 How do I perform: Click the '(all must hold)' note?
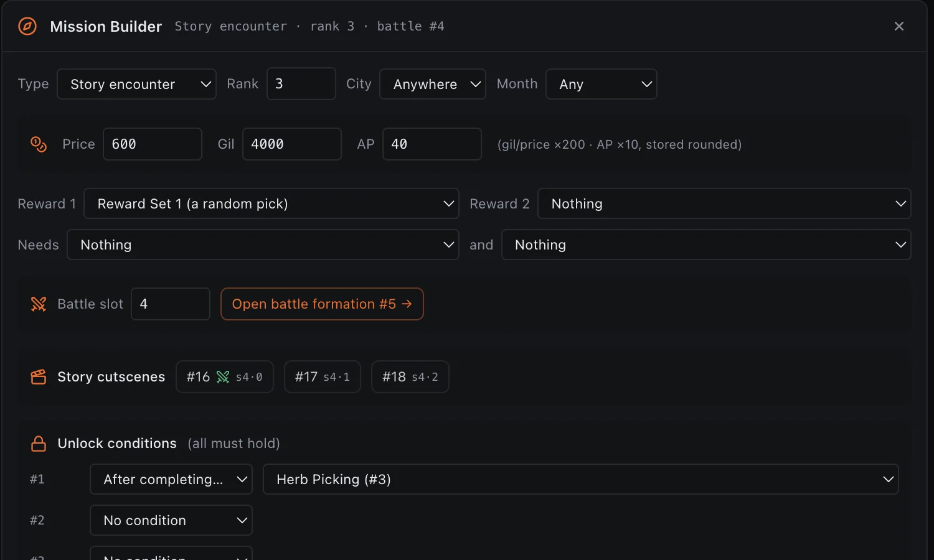click(x=233, y=444)
